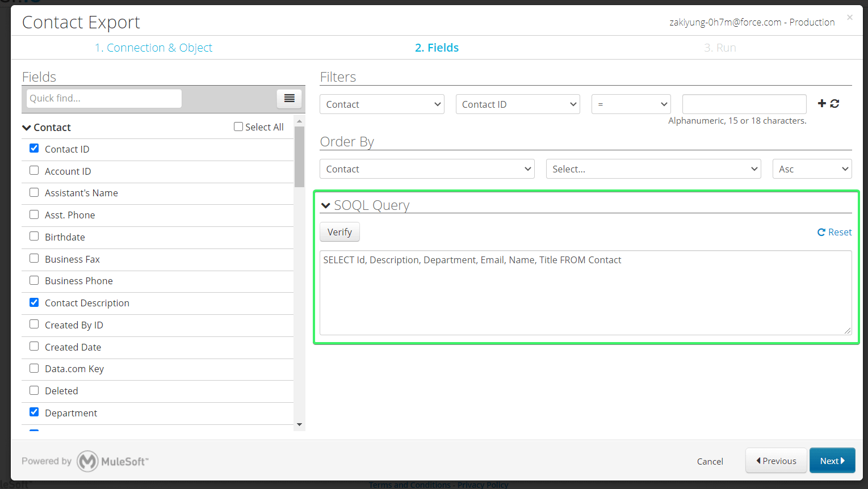Open the Terms and Conditions link

click(409, 484)
